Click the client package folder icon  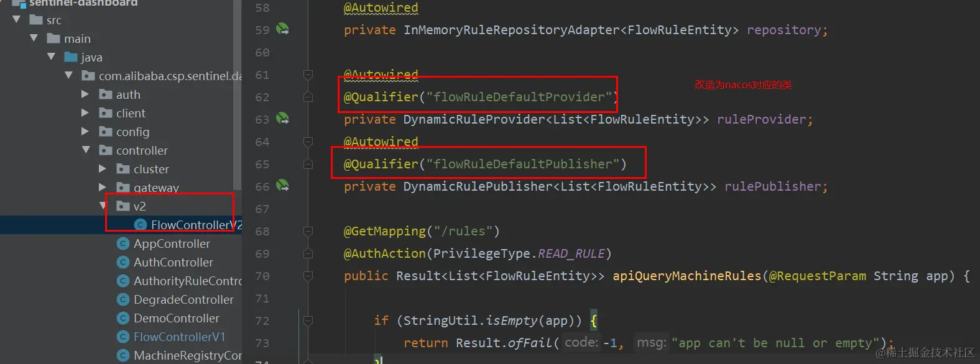tap(106, 113)
